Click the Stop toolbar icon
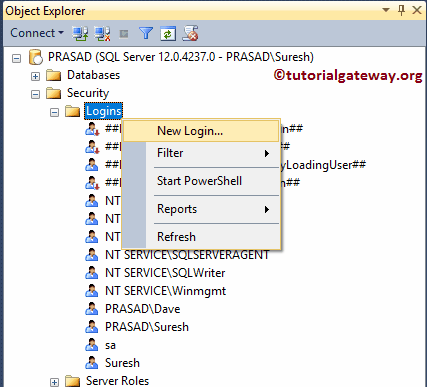Viewport: 427px width, 387px height. point(124,34)
